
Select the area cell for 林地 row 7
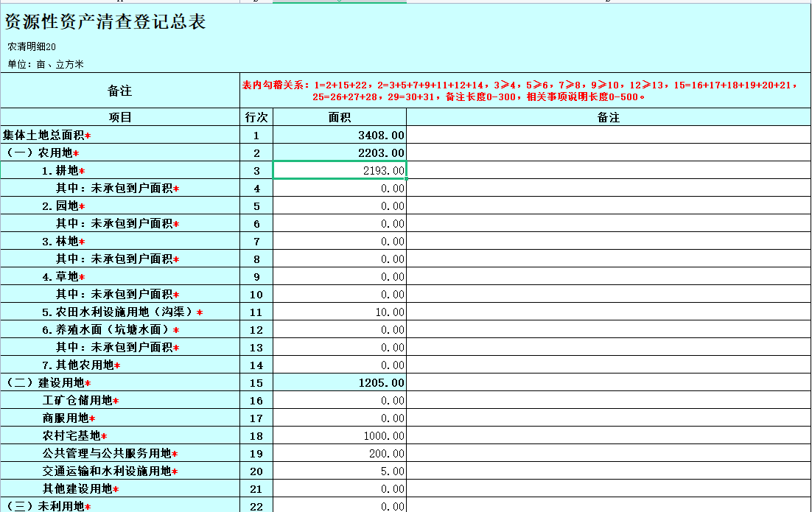click(340, 241)
